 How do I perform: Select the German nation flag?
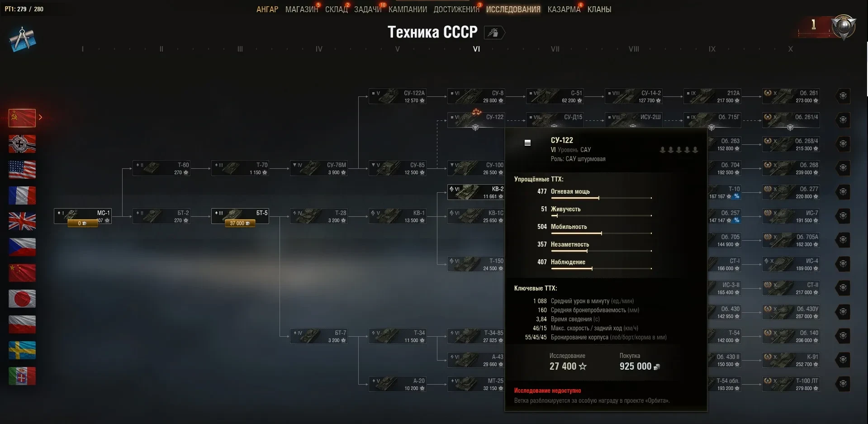point(22,144)
